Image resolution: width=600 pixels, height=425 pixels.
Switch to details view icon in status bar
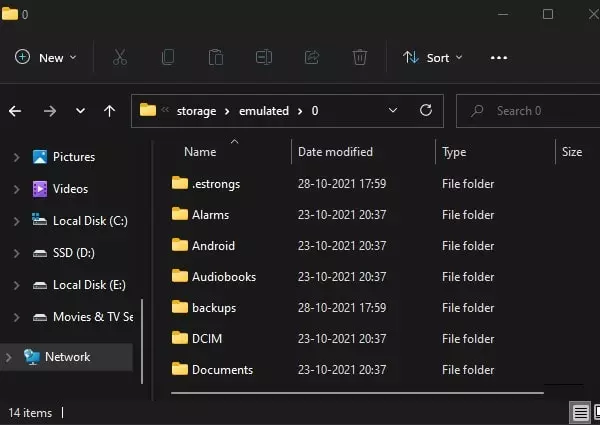pos(580,413)
